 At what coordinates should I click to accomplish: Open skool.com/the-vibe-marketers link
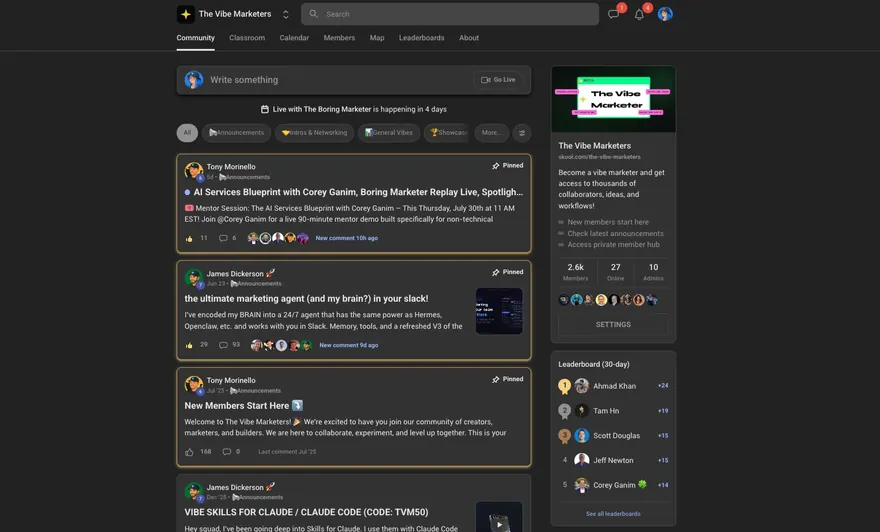[x=599, y=157]
